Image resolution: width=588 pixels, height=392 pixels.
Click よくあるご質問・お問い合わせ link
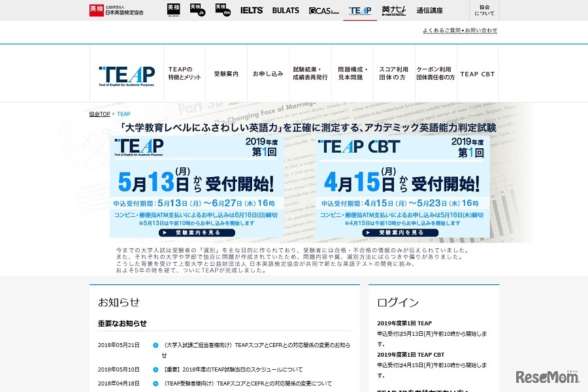tap(460, 31)
